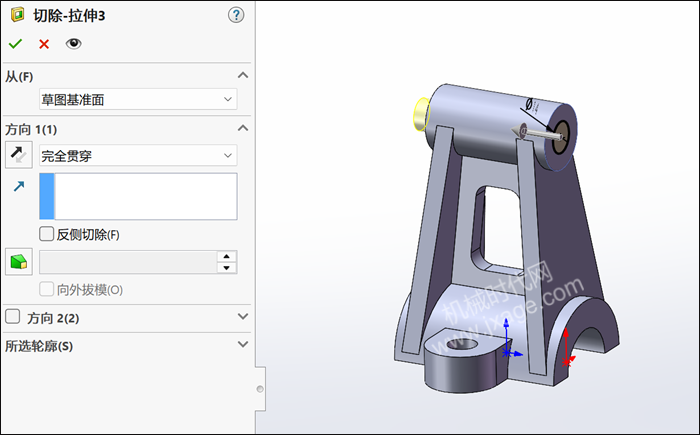Open the 草图基准面 start condition dropdown

[x=137, y=99]
